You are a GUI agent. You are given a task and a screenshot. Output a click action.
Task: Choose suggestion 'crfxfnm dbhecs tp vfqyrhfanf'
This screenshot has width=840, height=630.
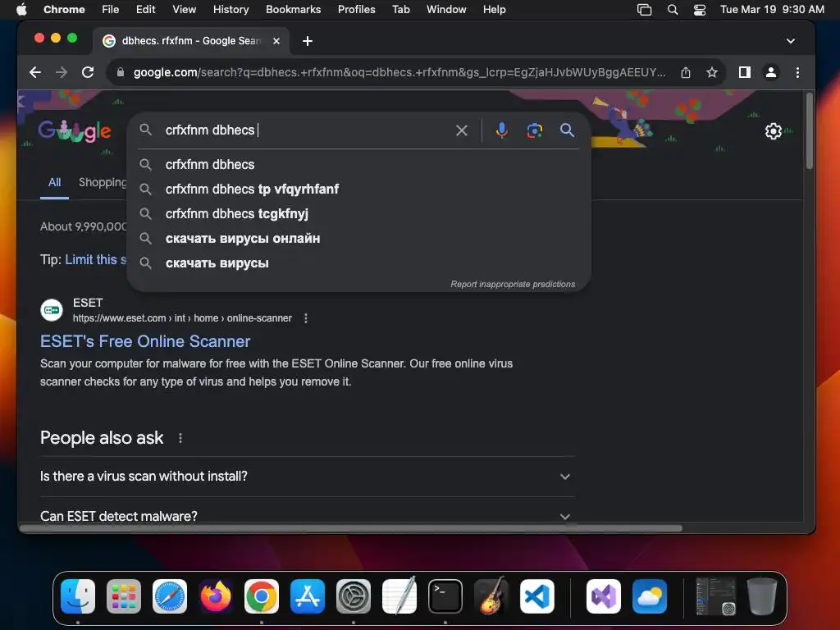click(359, 189)
